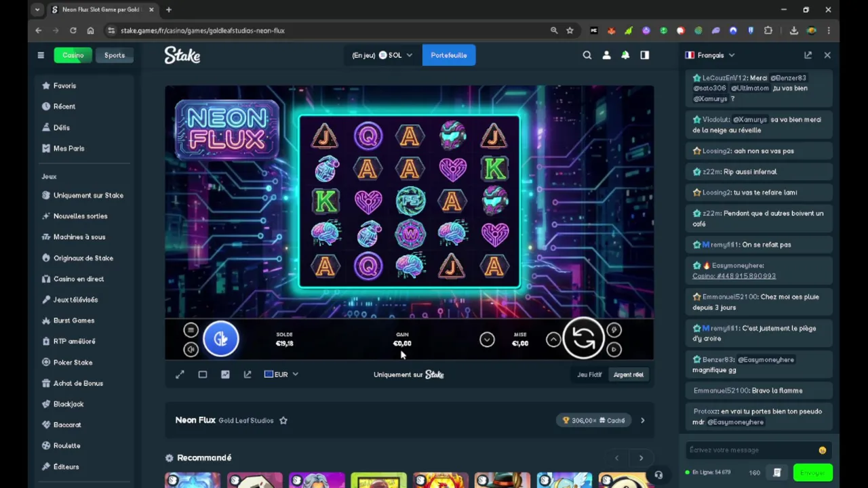Open Chrome three-dot menu
868x488 pixels.
click(829, 30)
